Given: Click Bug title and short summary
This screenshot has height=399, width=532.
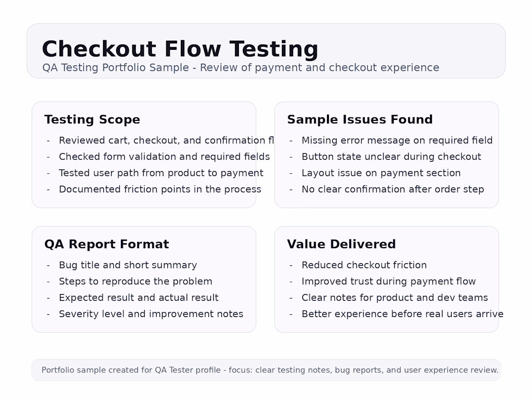Looking at the screenshot, I should click(128, 266).
